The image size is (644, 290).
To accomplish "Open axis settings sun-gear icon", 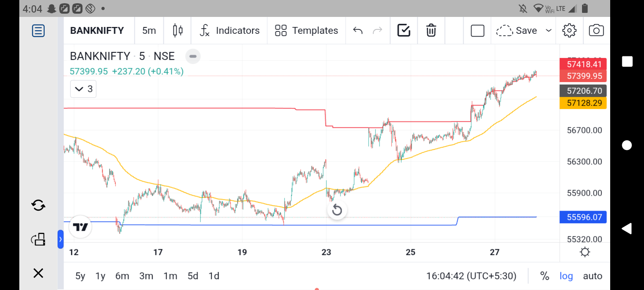I will tap(585, 252).
